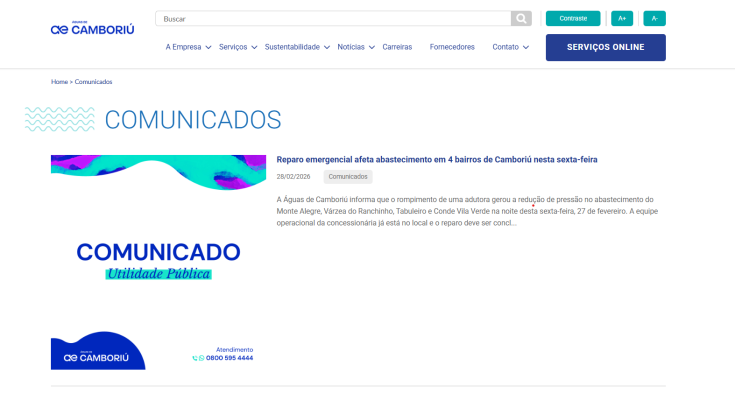Viewport: 735px width, 400px height.
Task: Toggle the Contraste high-contrast mode
Action: 573,18
